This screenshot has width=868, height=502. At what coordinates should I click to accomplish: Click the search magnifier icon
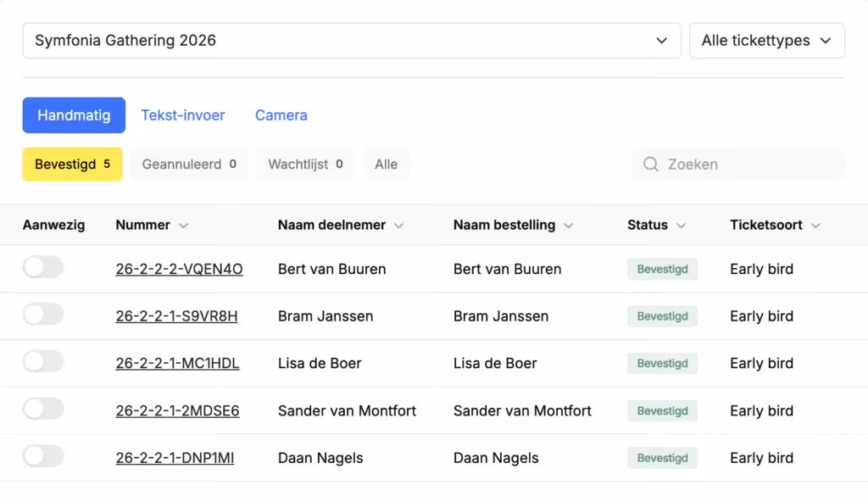pos(651,165)
